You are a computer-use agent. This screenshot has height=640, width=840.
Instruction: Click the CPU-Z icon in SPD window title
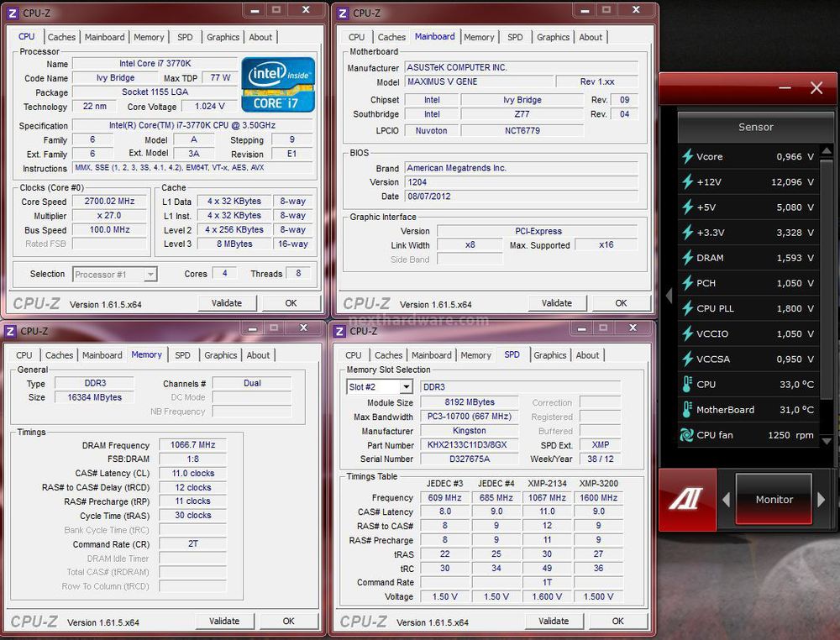340,331
